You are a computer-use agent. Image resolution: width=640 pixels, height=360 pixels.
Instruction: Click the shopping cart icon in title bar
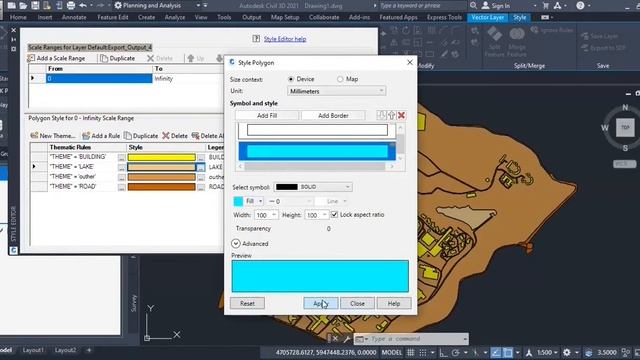click(x=546, y=5)
